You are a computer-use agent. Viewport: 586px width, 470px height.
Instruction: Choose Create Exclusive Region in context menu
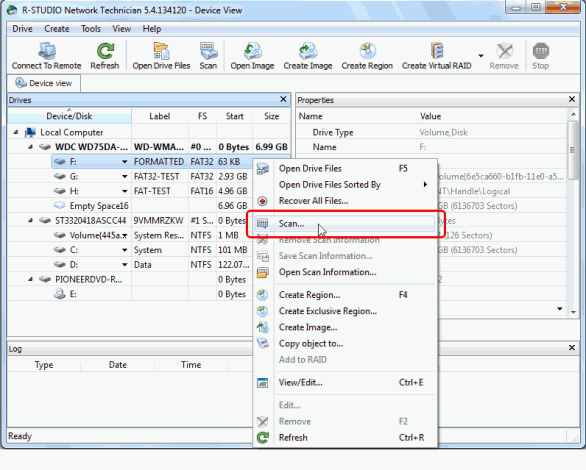point(345,311)
